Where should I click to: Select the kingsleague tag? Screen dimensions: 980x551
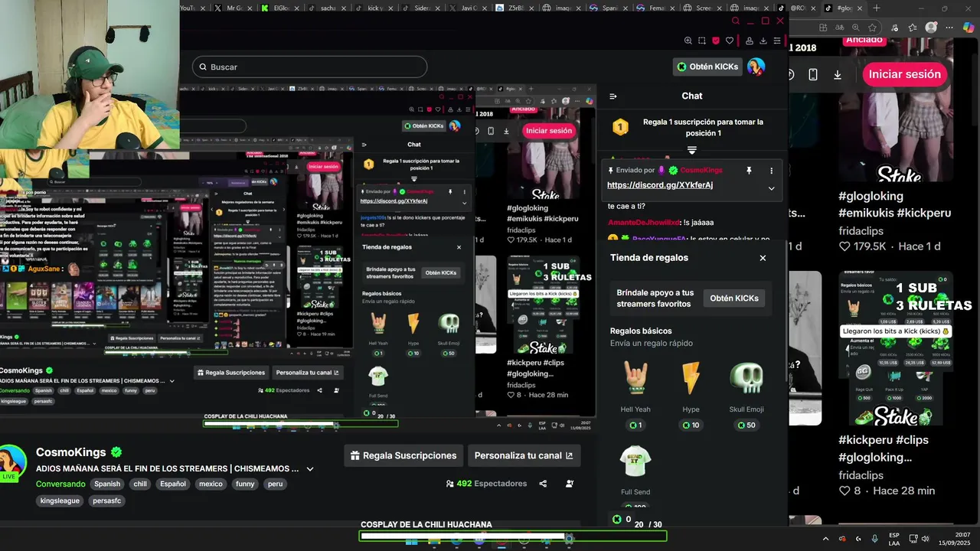pos(60,500)
